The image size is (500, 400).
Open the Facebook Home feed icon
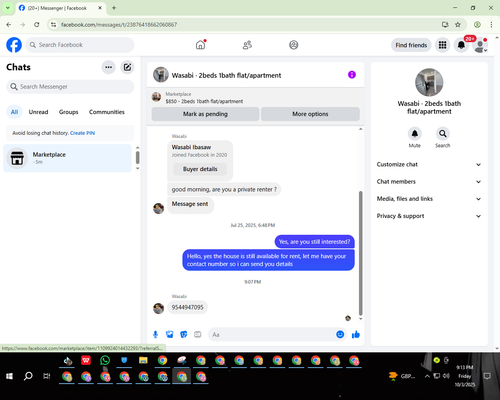click(x=200, y=45)
